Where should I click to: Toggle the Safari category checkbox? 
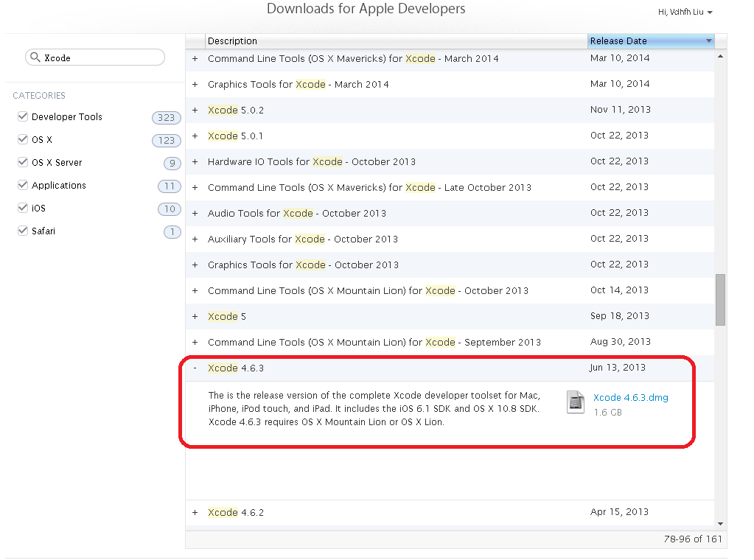(x=23, y=231)
